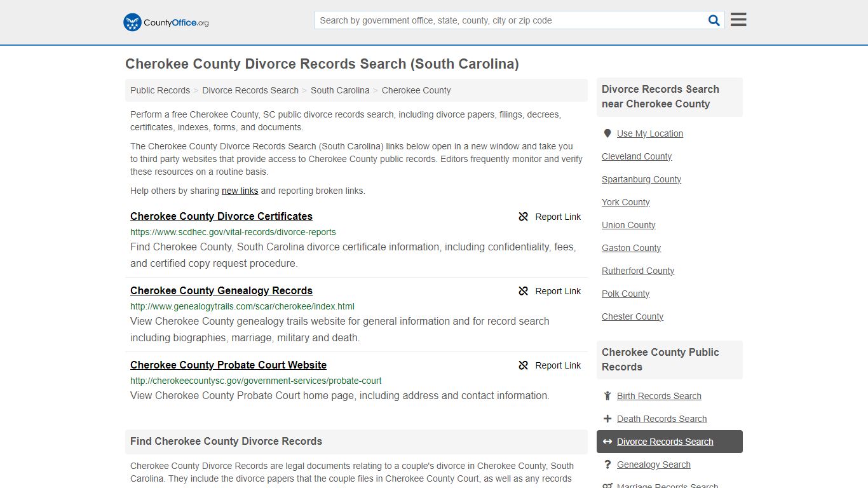Screen dimensions: 868x488
Task: Open Birth Records Search
Action: pyautogui.click(x=659, y=396)
